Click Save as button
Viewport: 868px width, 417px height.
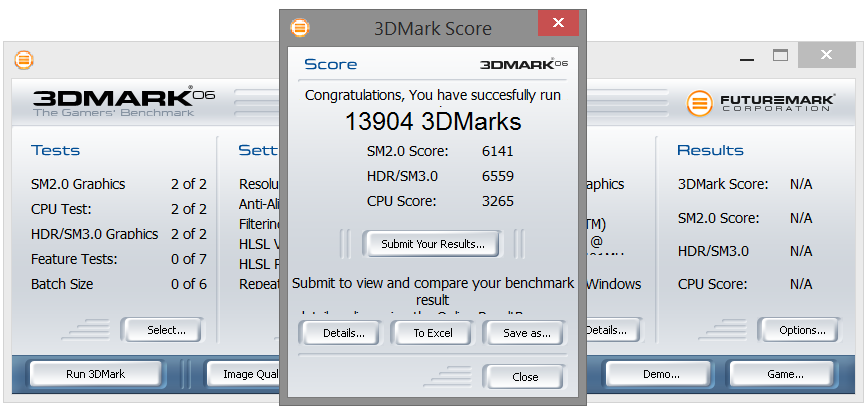(x=526, y=333)
